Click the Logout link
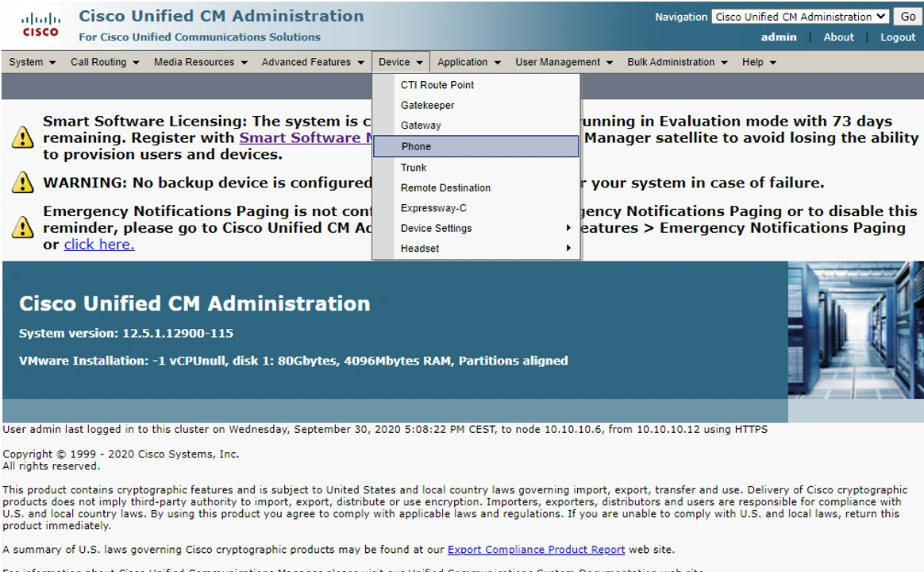Viewport: 924px width, 572px height. (898, 37)
